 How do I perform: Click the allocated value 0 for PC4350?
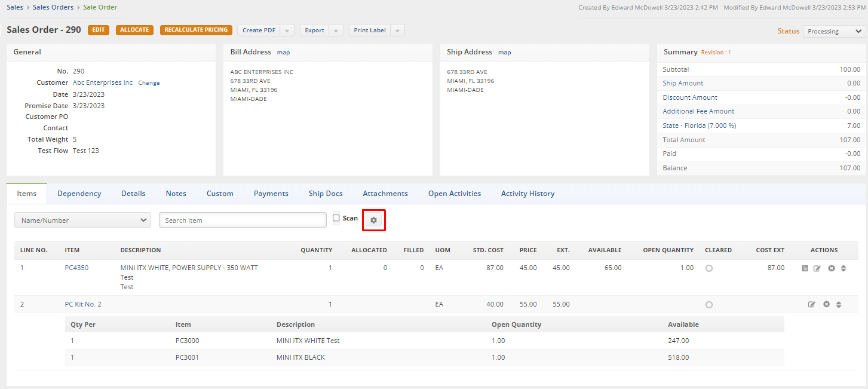[x=385, y=268]
